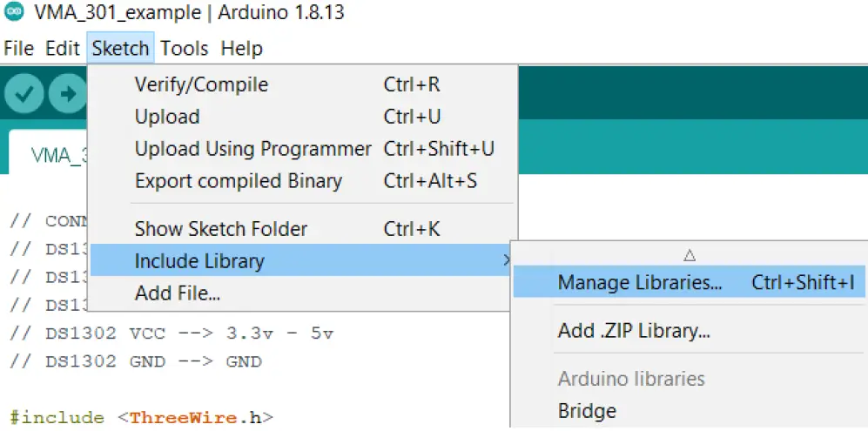Open Manage Libraries... from submenu

pos(640,282)
